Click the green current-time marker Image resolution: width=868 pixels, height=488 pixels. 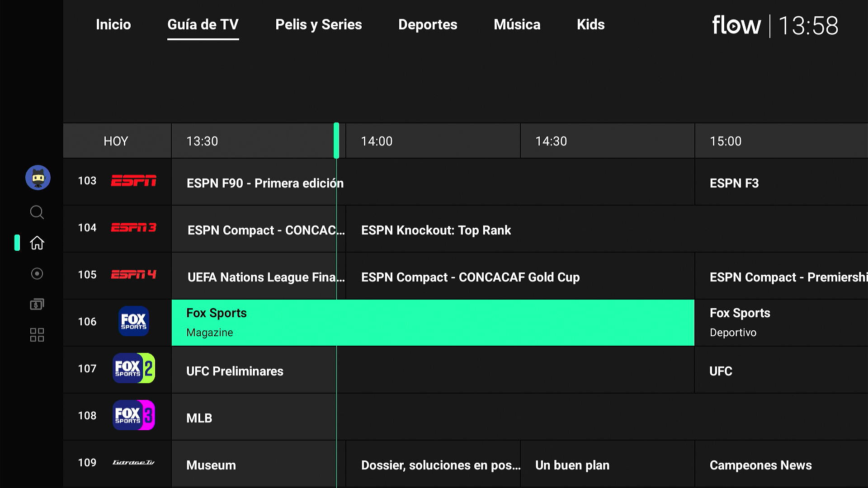[x=336, y=141]
